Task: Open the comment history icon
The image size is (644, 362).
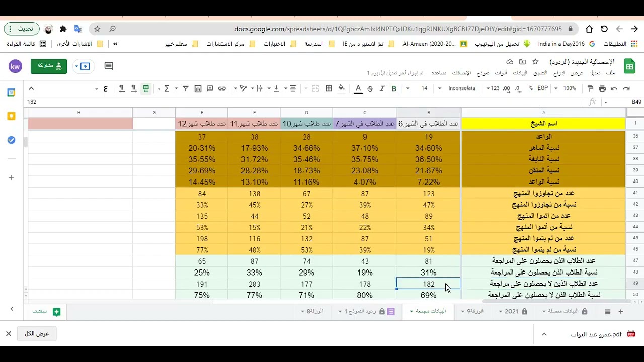Action: point(109,66)
